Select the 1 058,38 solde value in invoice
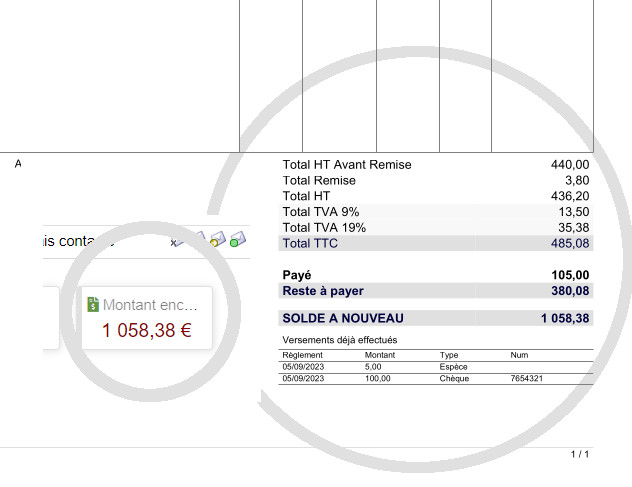Screen dimensions: 632x487 coord(565,318)
